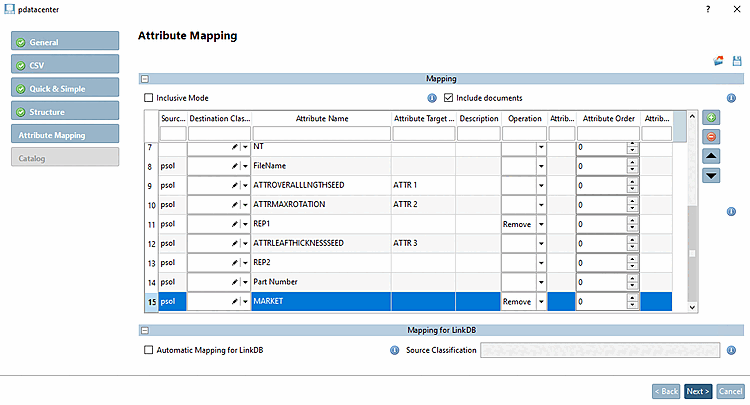Go to the General step

click(65, 41)
